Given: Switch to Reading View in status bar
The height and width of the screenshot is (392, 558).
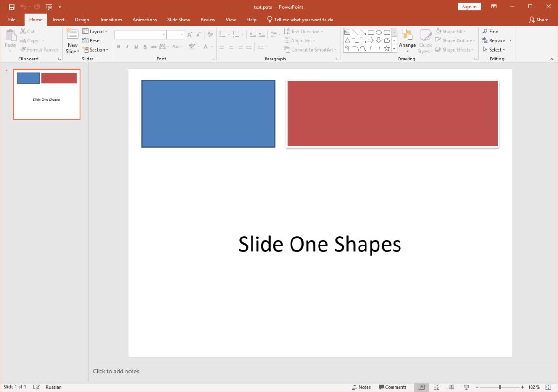Looking at the screenshot, I should [452, 387].
